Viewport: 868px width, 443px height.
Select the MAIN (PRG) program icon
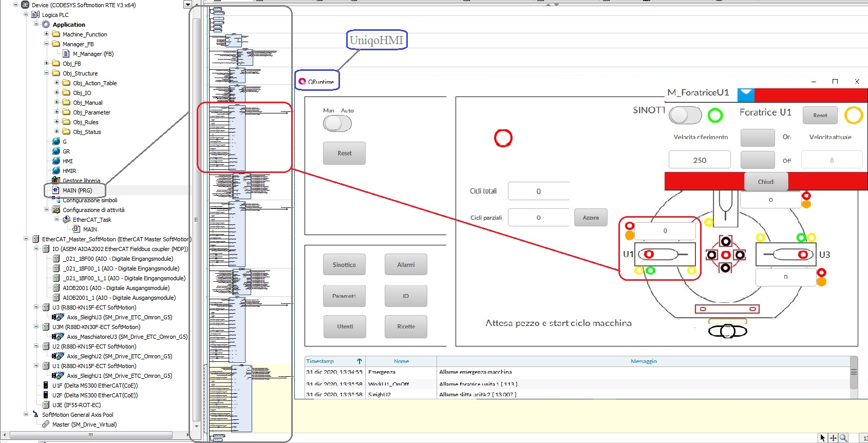tap(56, 190)
